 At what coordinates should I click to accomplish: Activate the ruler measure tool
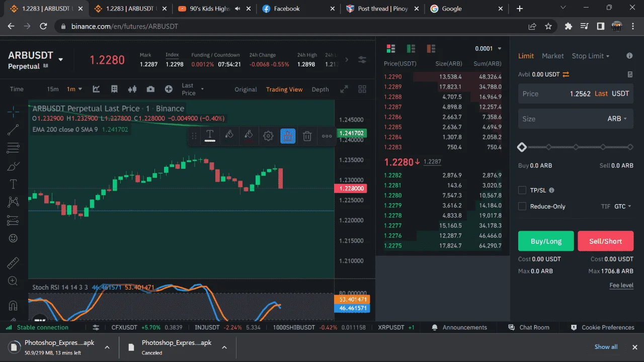pyautogui.click(x=13, y=263)
